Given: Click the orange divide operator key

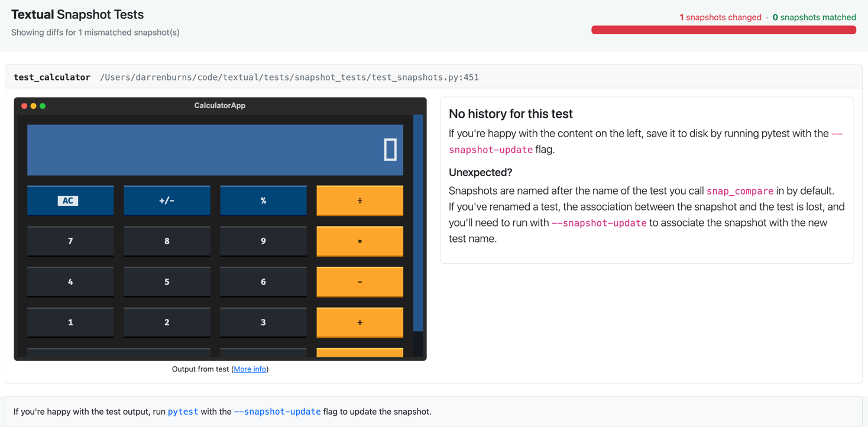Looking at the screenshot, I should 359,201.
